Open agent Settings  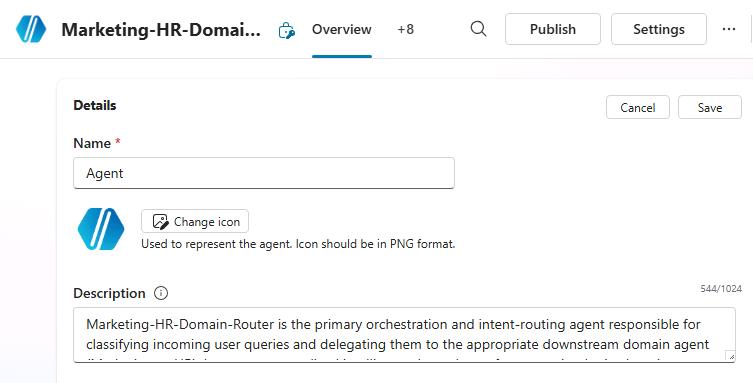pyautogui.click(x=658, y=29)
